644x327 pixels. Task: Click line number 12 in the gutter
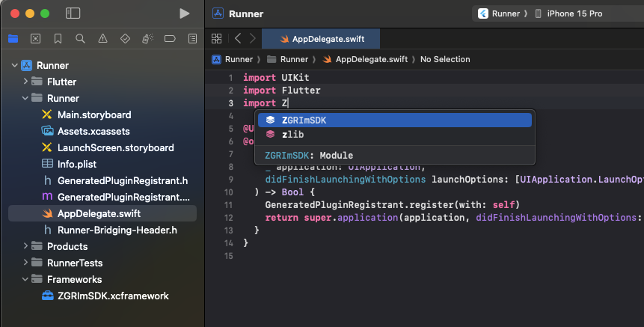click(229, 218)
